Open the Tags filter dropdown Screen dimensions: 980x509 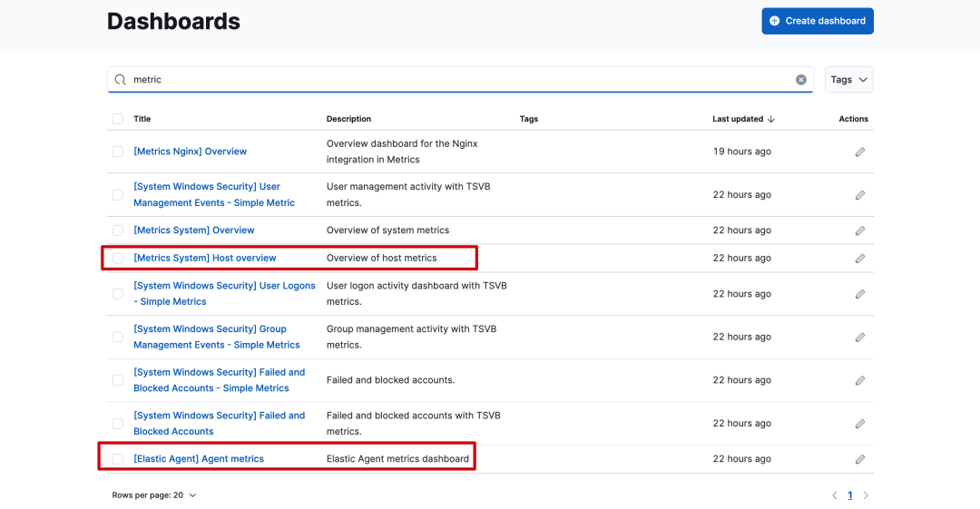pyautogui.click(x=848, y=80)
